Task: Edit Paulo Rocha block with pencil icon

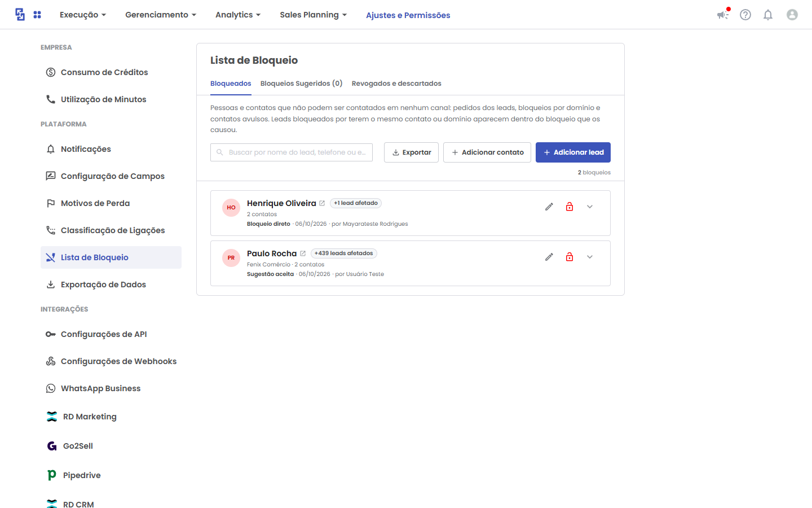Action: coord(549,257)
